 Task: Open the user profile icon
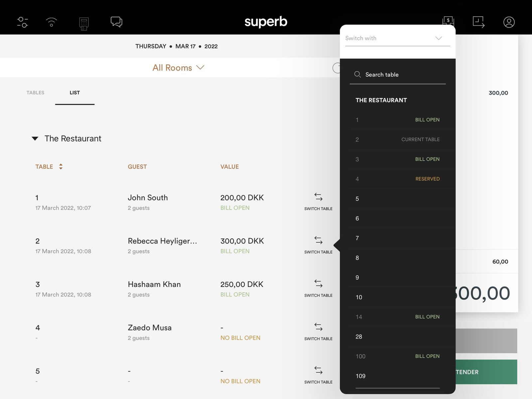click(509, 22)
